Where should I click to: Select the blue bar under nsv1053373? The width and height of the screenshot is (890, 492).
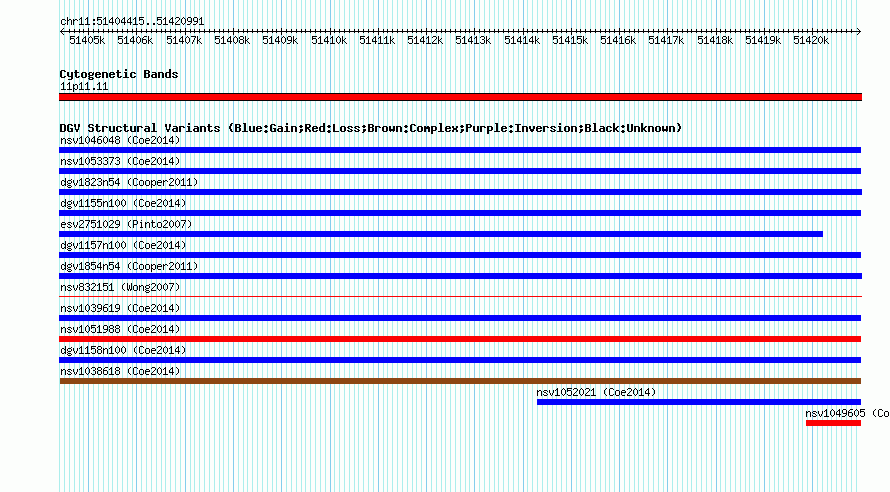(x=460, y=171)
